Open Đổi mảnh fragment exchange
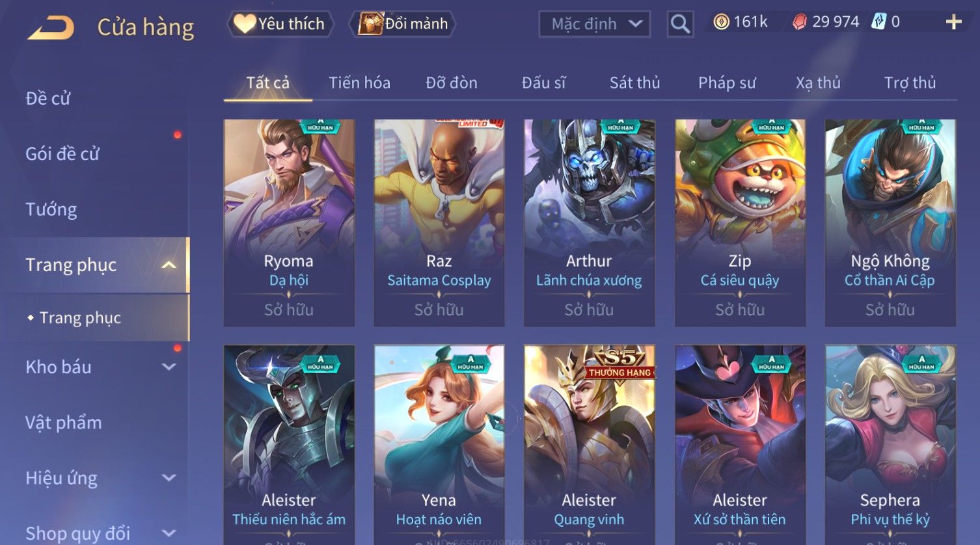This screenshot has width=980, height=545. click(402, 24)
